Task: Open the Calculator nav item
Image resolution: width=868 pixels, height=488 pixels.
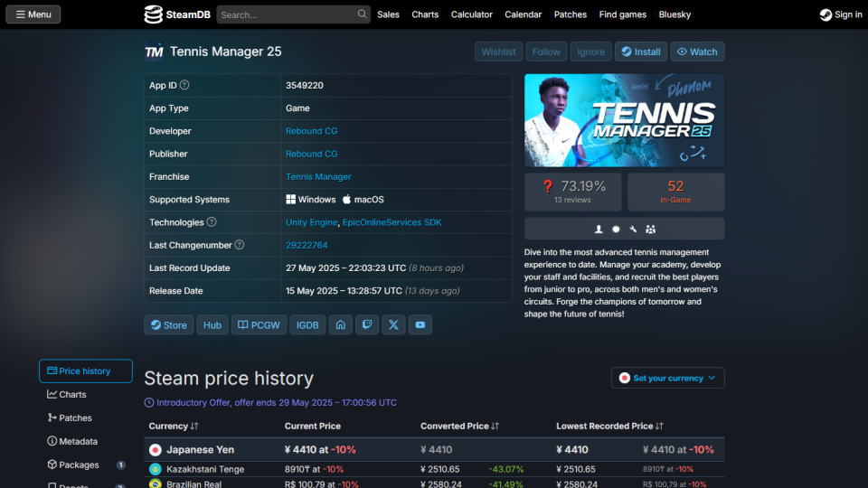Action: point(472,14)
